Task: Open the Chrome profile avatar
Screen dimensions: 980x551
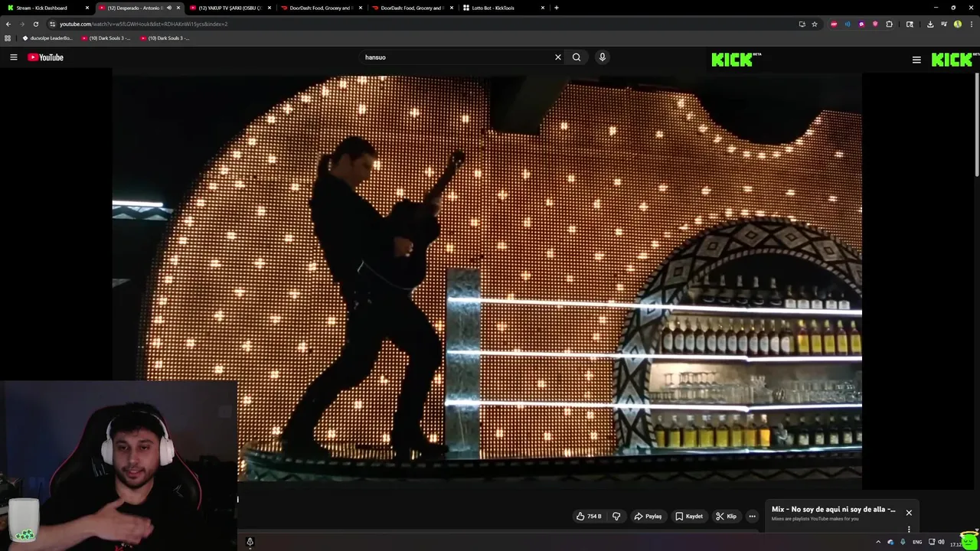Action: (x=958, y=24)
